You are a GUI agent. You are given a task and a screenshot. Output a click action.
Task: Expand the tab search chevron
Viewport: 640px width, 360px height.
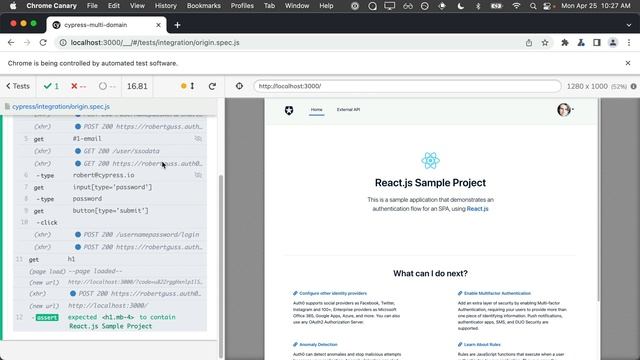(629, 25)
